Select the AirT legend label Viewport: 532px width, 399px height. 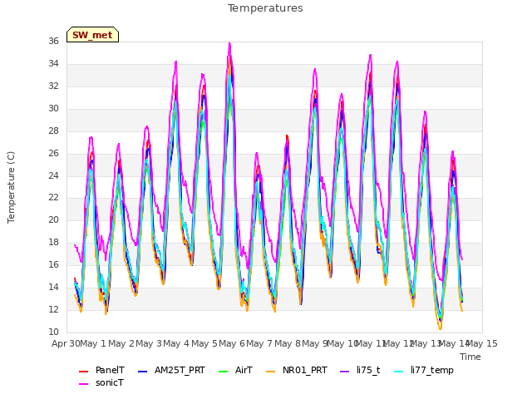click(x=244, y=370)
